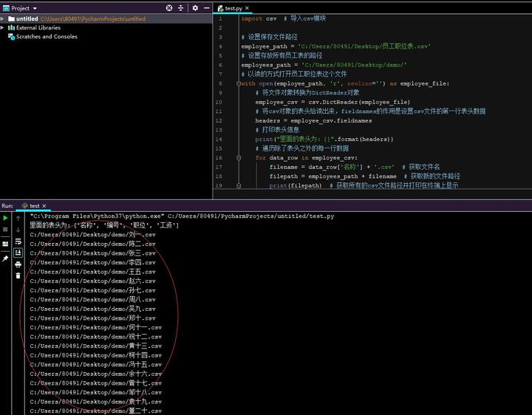Toggle scroll to end of output
The height and width of the screenshot is (415, 532).
click(18, 253)
